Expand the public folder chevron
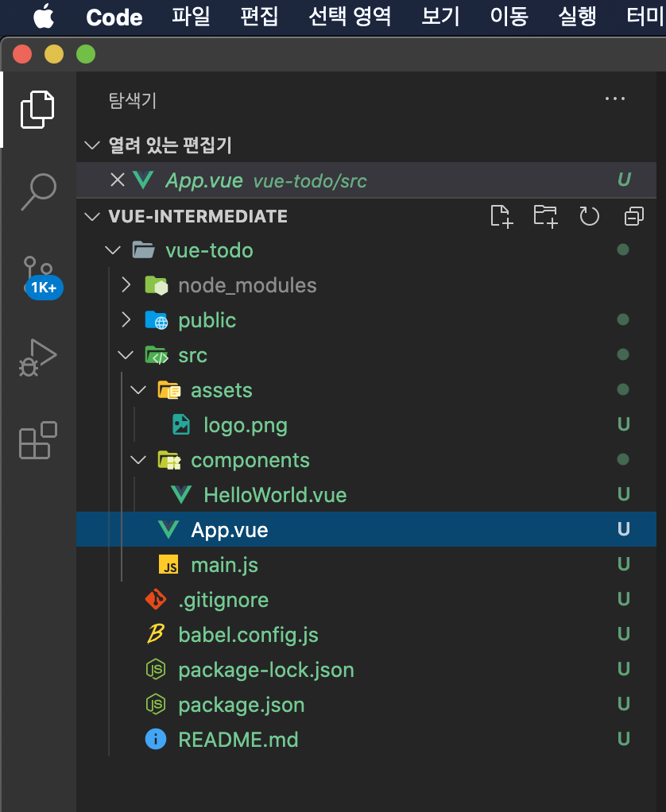 pos(126,320)
